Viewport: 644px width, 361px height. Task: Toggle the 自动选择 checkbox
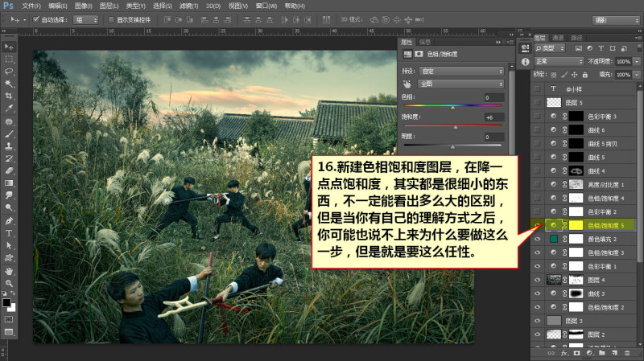click(35, 19)
